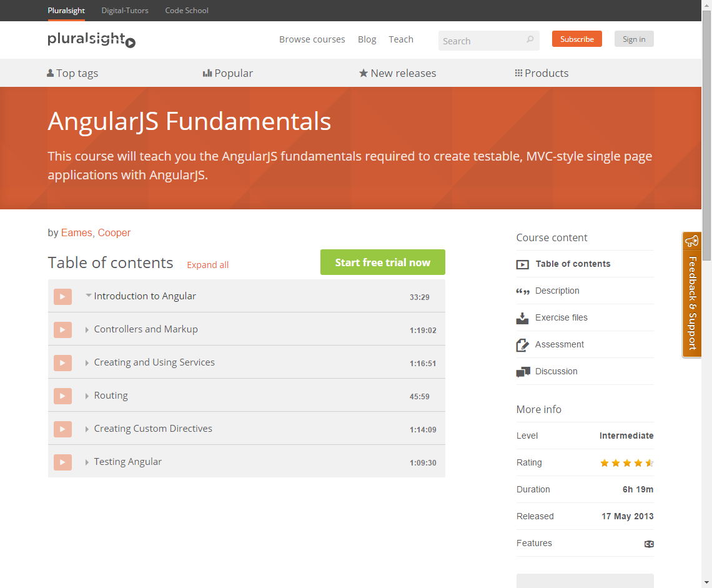Play the Introduction to Angular module
712x588 pixels.
tap(62, 297)
